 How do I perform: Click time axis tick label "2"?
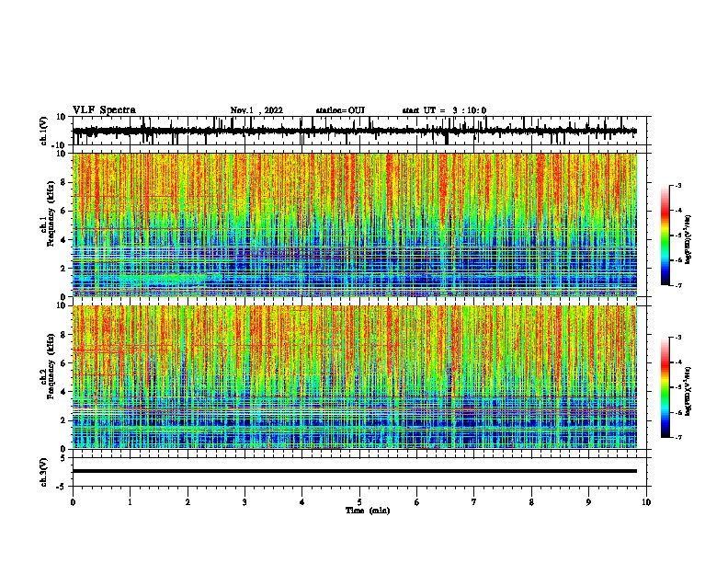pyautogui.click(x=188, y=502)
